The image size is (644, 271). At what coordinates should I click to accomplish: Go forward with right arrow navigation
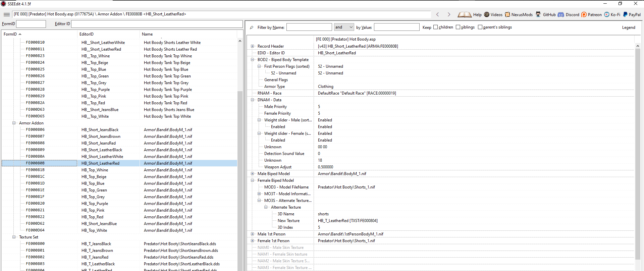coord(449,14)
